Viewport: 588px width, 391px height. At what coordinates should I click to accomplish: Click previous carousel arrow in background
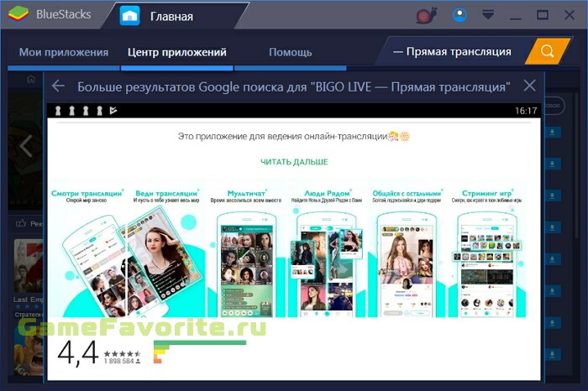click(x=26, y=145)
